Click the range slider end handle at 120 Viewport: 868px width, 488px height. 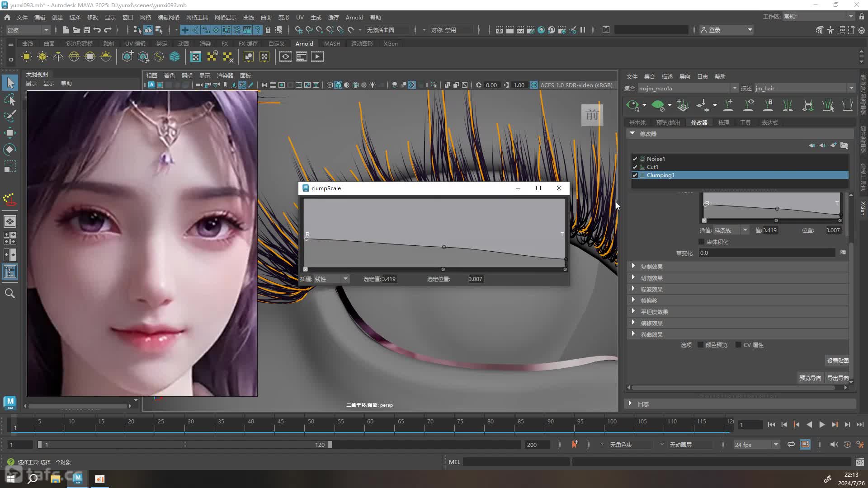tap(330, 445)
